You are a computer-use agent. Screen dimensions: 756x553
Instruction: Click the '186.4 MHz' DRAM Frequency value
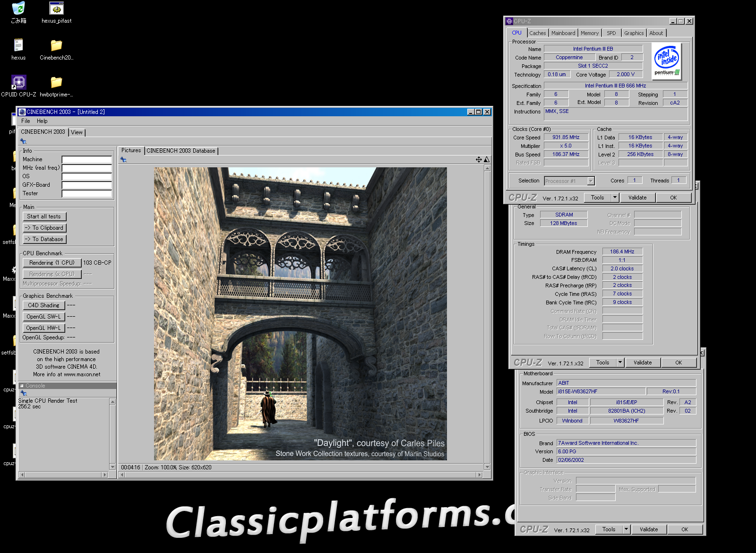(x=622, y=252)
